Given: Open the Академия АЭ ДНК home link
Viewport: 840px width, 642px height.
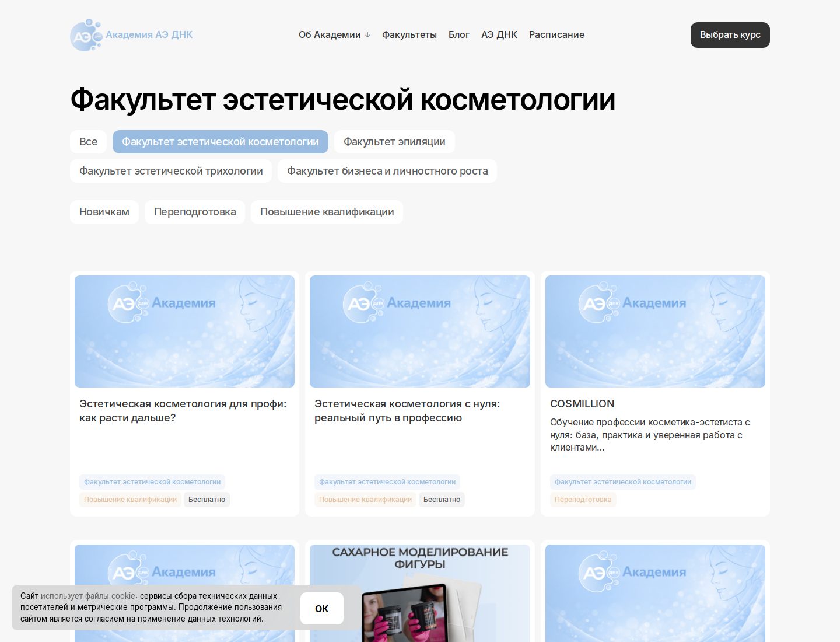Looking at the screenshot, I should pos(149,34).
